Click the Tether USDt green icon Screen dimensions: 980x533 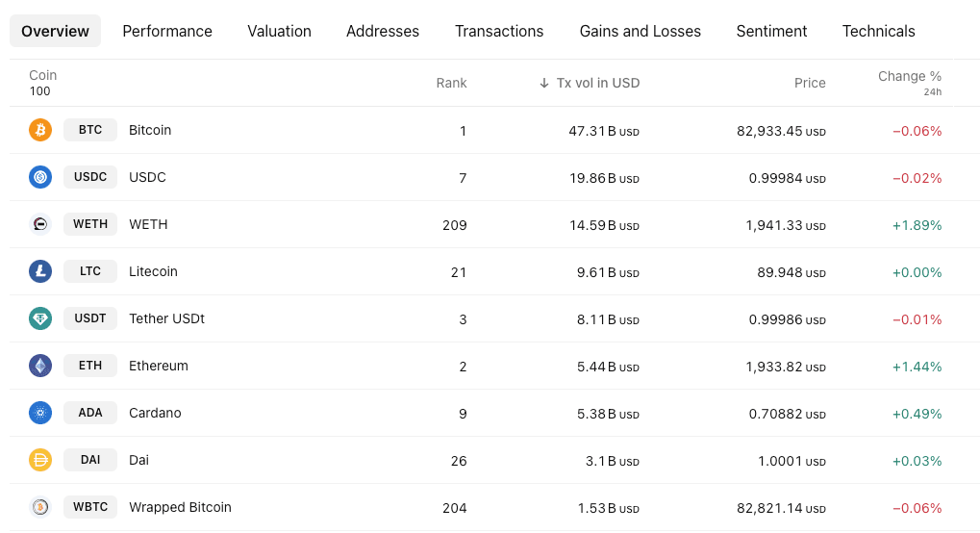tap(40, 318)
